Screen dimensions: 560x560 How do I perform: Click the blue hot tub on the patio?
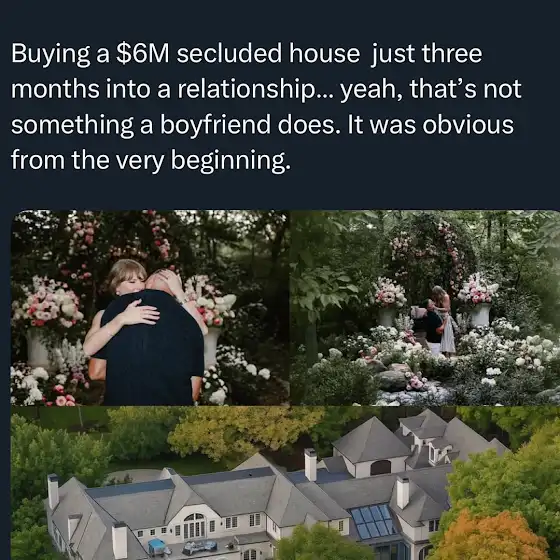click(157, 547)
